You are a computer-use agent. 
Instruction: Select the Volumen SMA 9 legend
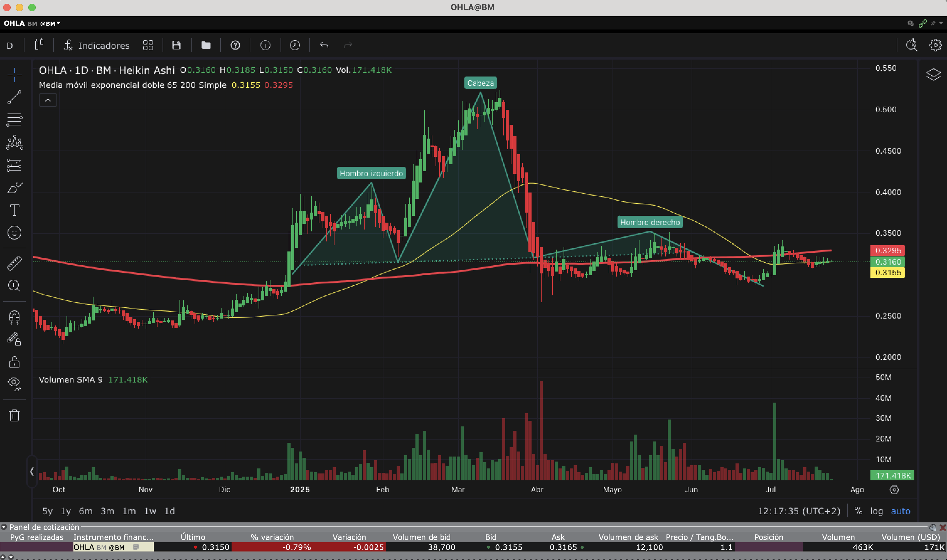(x=71, y=380)
